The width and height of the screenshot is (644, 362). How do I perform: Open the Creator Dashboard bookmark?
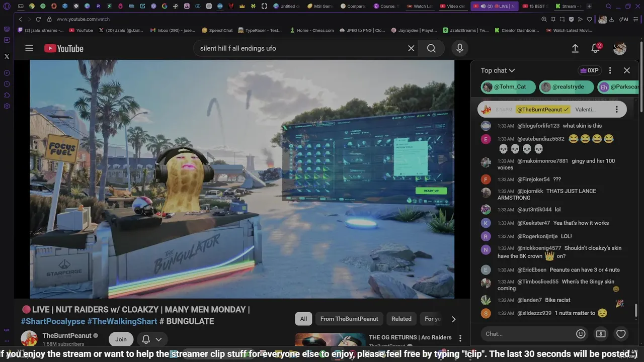coord(517,30)
